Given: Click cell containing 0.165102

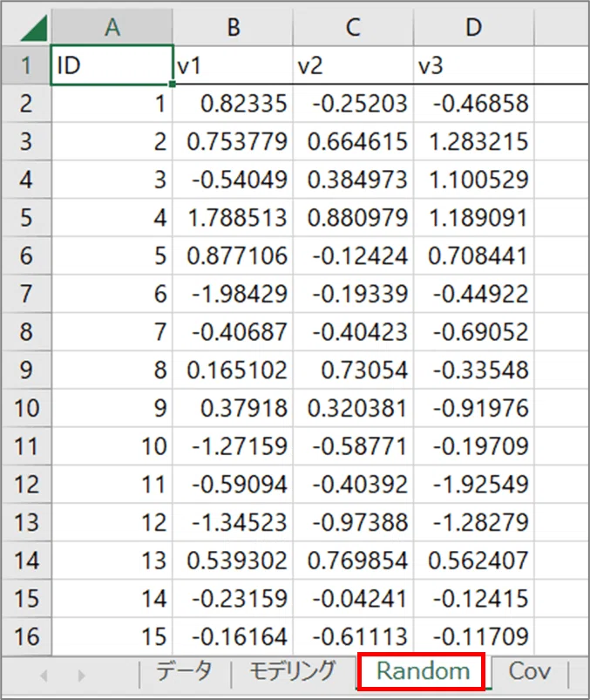Looking at the screenshot, I should (x=233, y=370).
